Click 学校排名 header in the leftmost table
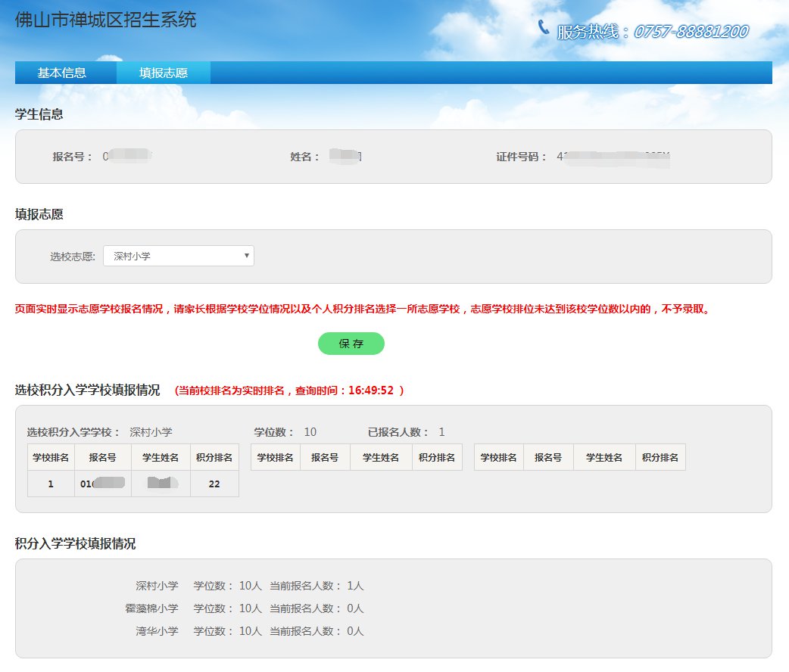789x672 pixels. point(51,457)
